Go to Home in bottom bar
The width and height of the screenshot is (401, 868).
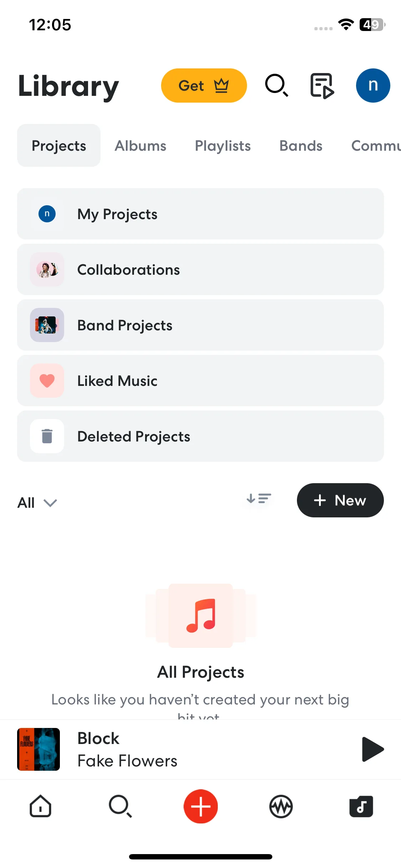[40, 806]
